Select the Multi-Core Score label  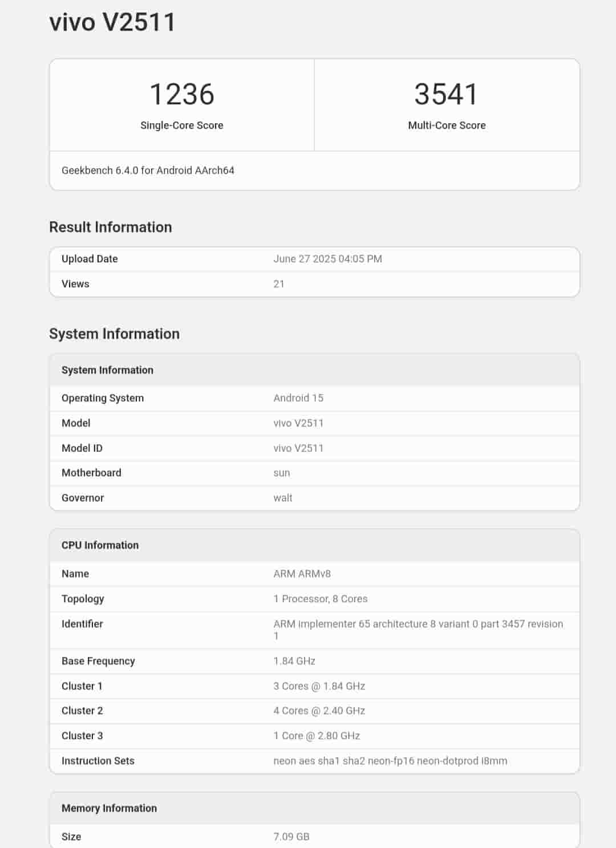447,125
